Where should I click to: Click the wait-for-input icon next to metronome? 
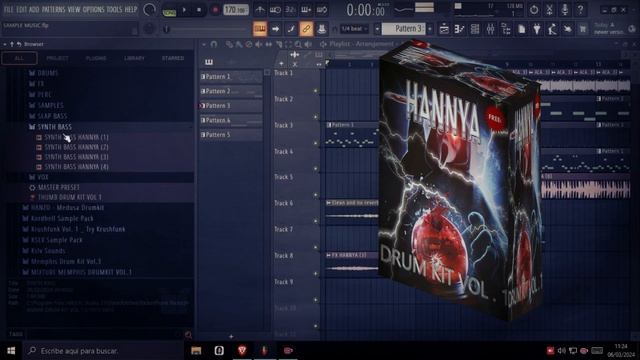point(275,10)
